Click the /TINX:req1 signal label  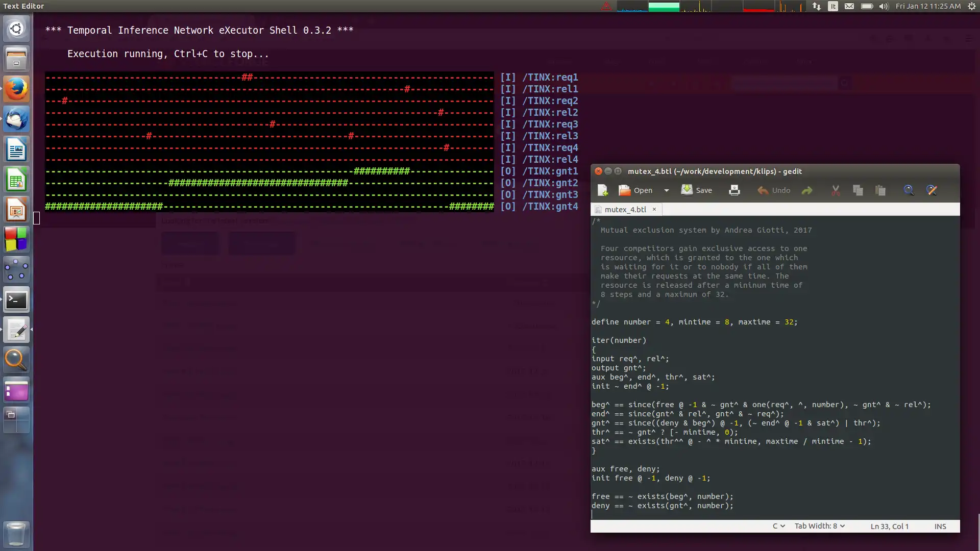coord(550,77)
